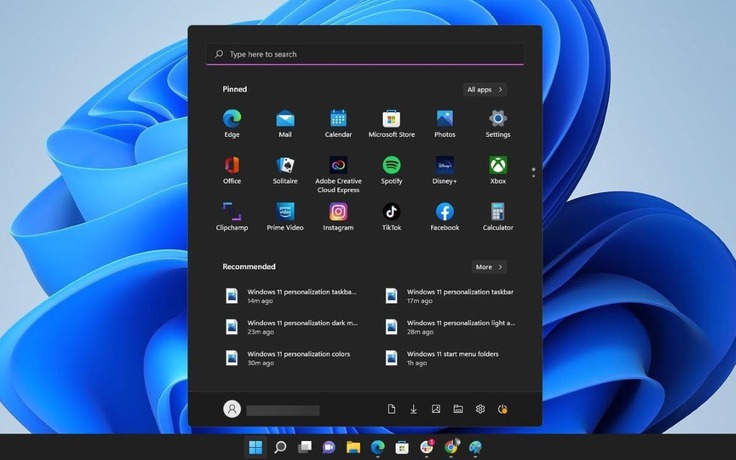
Task: Open 'Windows 11 personalization taskba...' 14m ago file
Action: (x=291, y=296)
